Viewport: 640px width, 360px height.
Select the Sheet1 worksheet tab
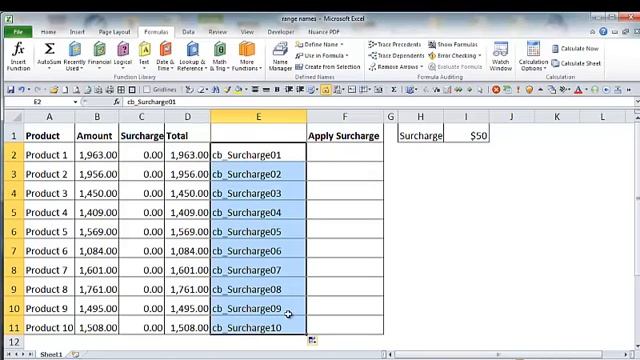pyautogui.click(x=51, y=354)
